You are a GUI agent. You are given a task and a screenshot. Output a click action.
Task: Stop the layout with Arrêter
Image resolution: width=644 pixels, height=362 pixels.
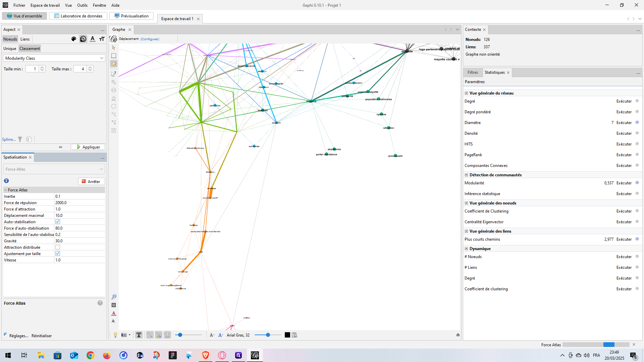coord(91,181)
